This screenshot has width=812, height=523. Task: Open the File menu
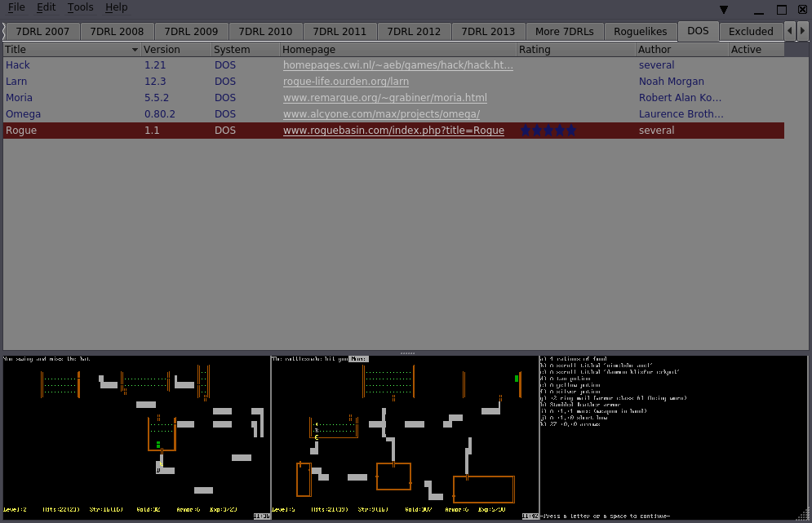pyautogui.click(x=16, y=7)
